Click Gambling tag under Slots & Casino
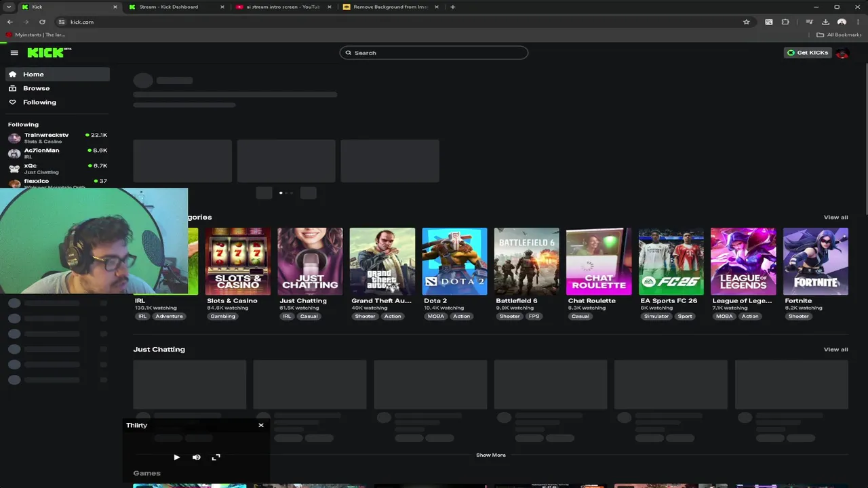This screenshot has width=868, height=488. click(x=223, y=317)
